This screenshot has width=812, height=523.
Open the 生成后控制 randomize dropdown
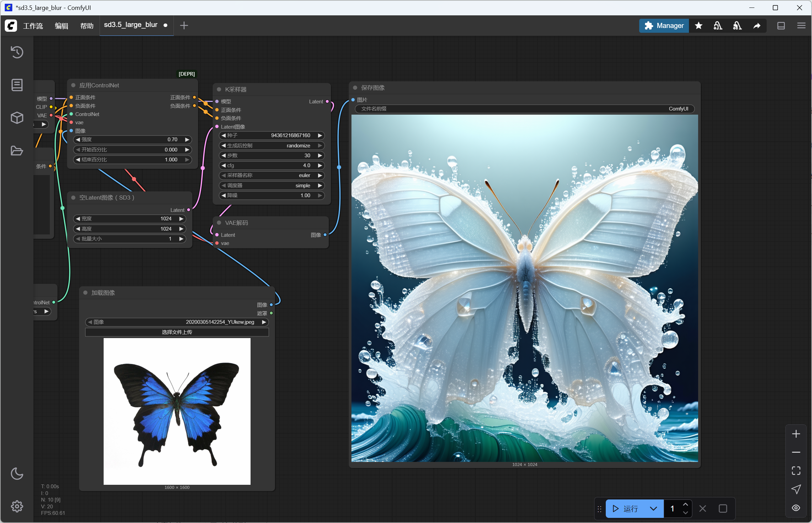pos(272,145)
